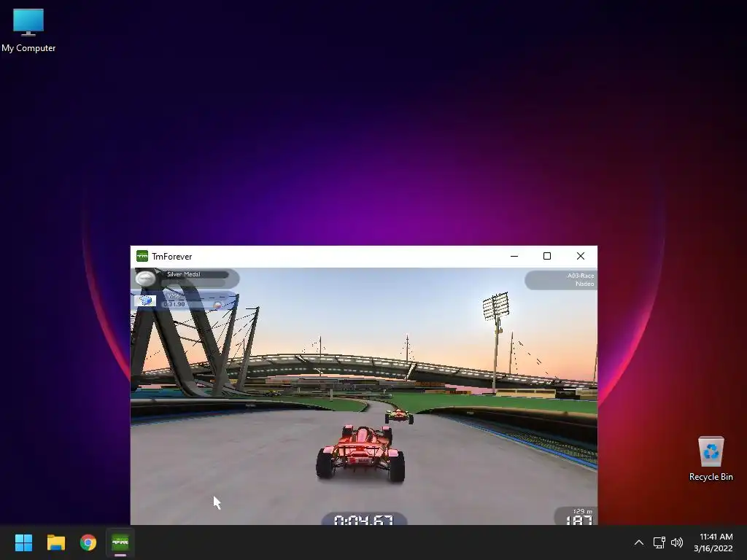Minimize the TmForever window
Image resolution: width=747 pixels, height=560 pixels.
point(514,256)
